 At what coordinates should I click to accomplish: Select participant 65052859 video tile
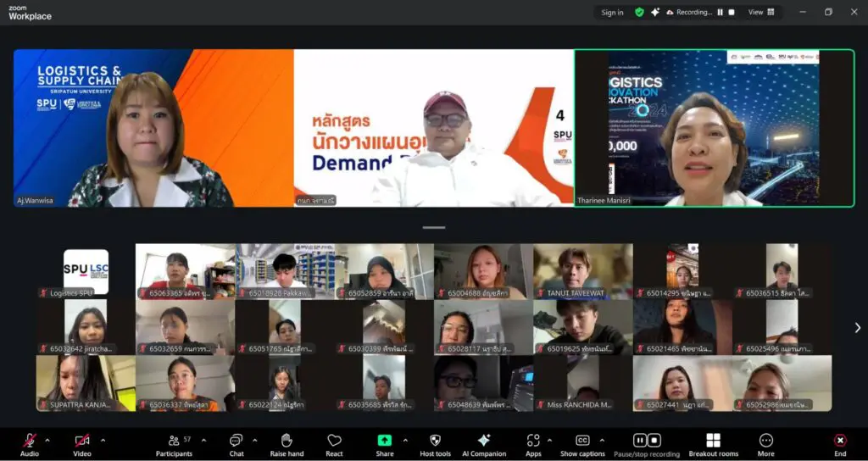(x=384, y=272)
